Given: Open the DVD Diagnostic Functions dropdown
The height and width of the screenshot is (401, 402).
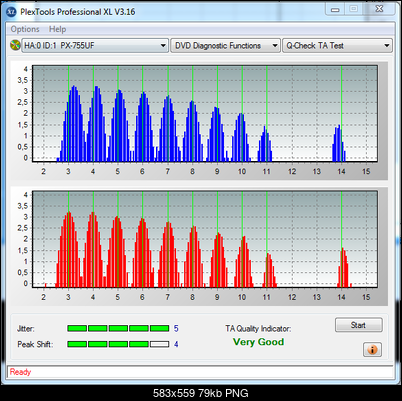Looking at the screenshot, I should tap(225, 46).
